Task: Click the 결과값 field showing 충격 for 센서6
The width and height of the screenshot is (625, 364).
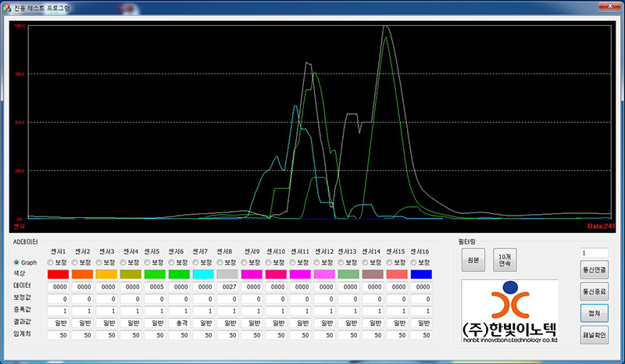Action: 180,323
